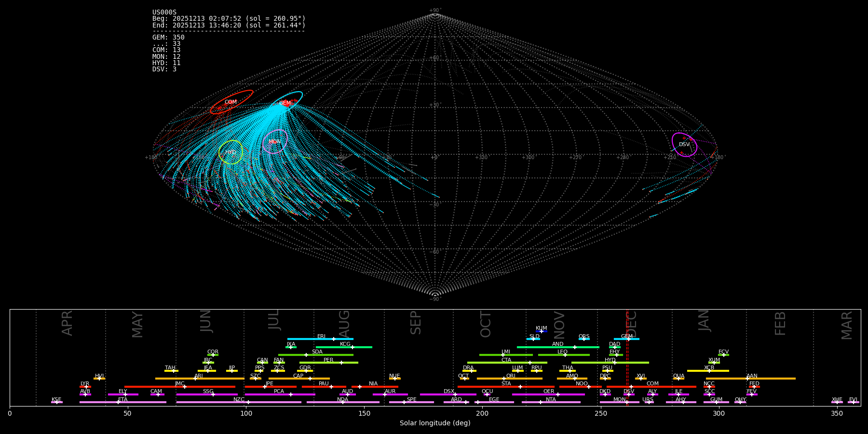Click the AUG month label in the timeline
Screen dimensions: 868x434
click(344, 324)
